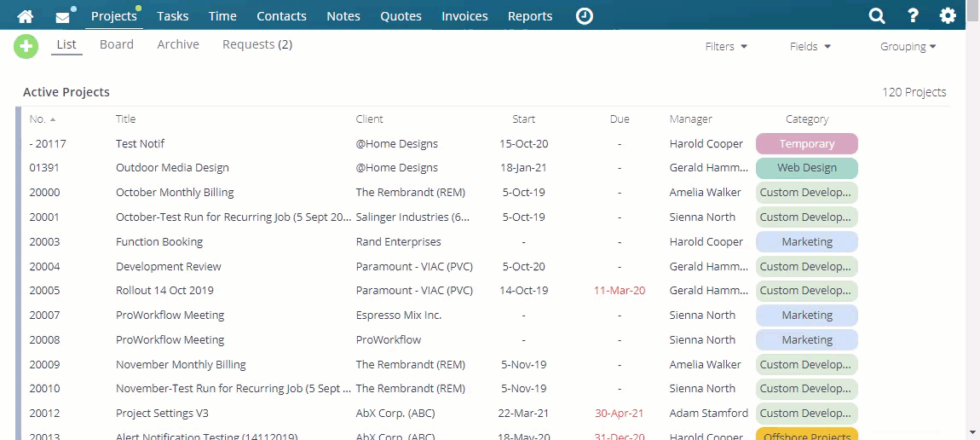
Task: Click project number 20001
Action: [x=45, y=217]
